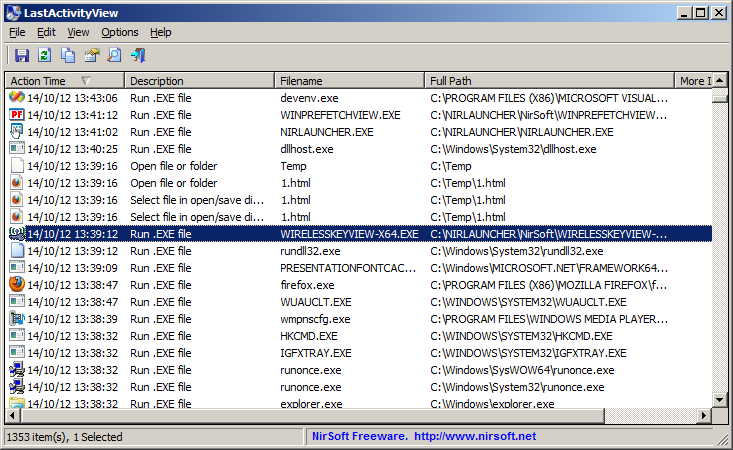Click the Copy Selected Items icon

68,56
